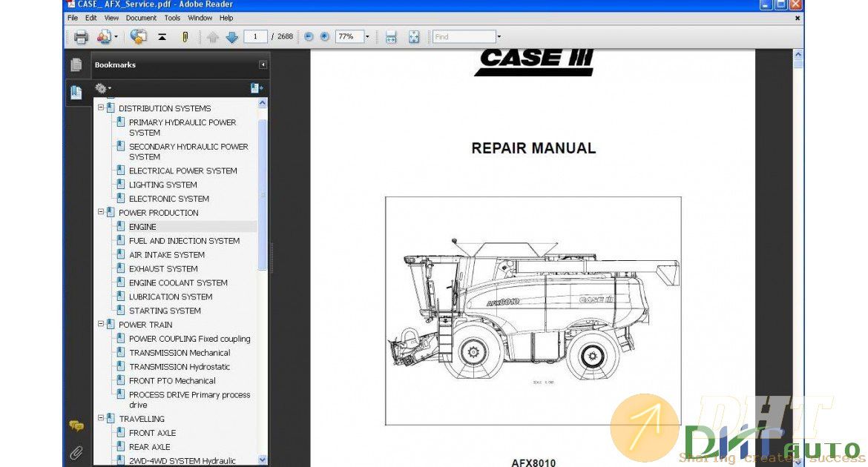Select the 2WD-4WD SYSTEM Hydraulic bookmark
Image resolution: width=868 pixels, height=467 pixels.
(182, 460)
